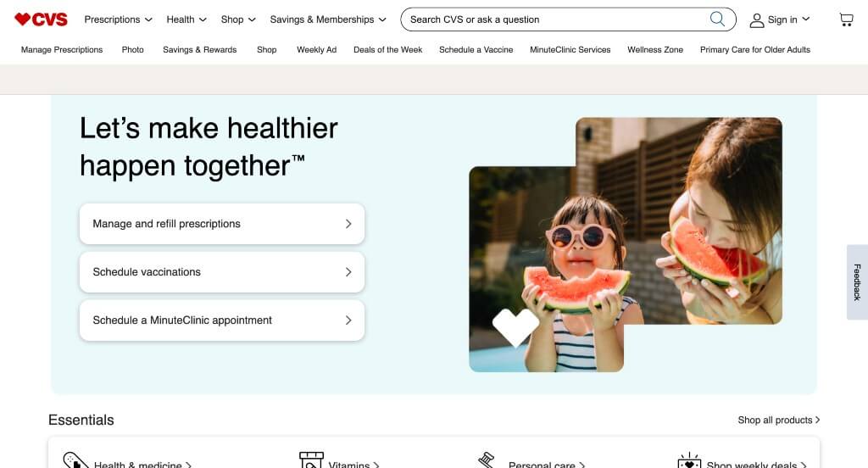Click Manage and refill prescriptions button
868x468 pixels.
click(x=222, y=224)
